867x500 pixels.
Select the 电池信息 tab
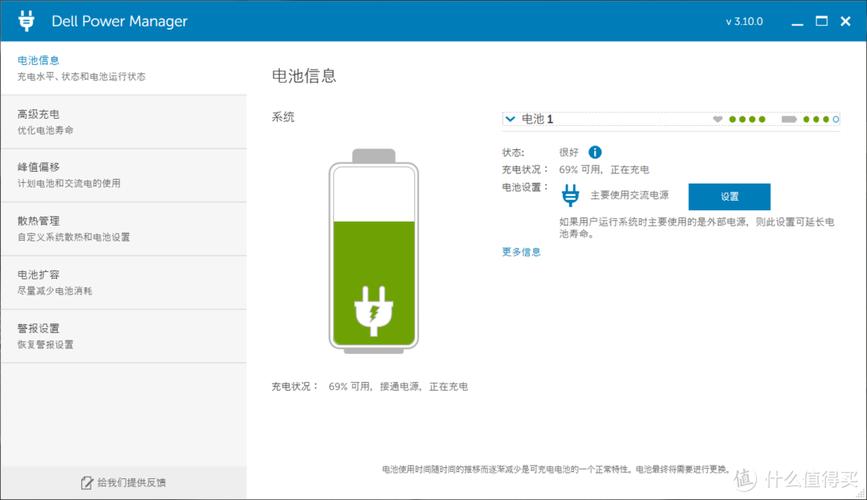click(124, 68)
